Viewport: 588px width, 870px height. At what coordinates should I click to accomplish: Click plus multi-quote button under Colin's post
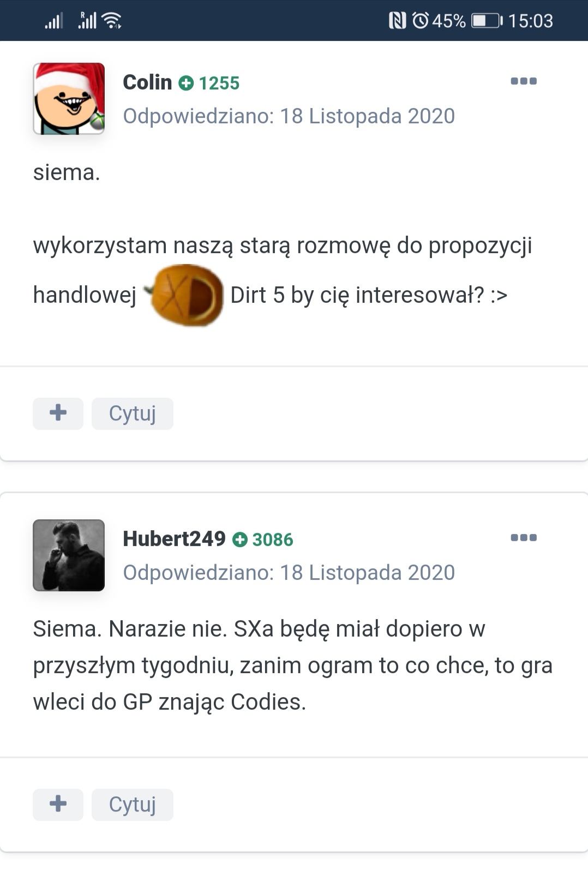58,413
